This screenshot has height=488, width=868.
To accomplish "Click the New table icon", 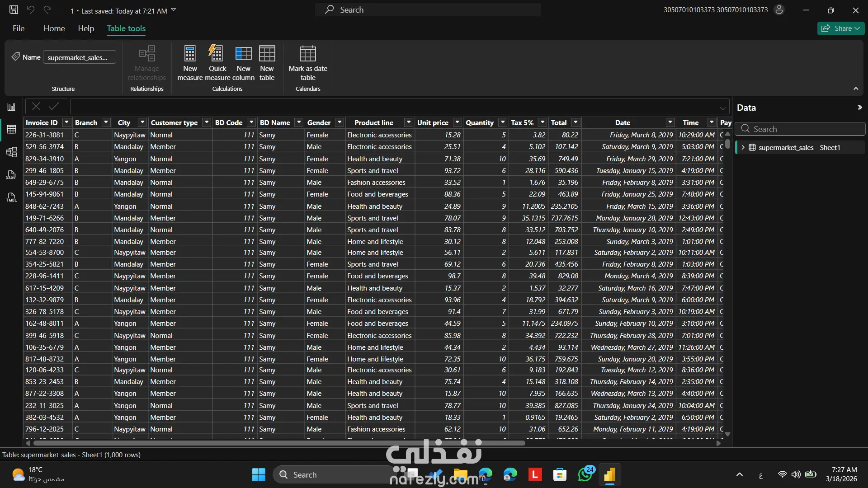I will tap(267, 54).
